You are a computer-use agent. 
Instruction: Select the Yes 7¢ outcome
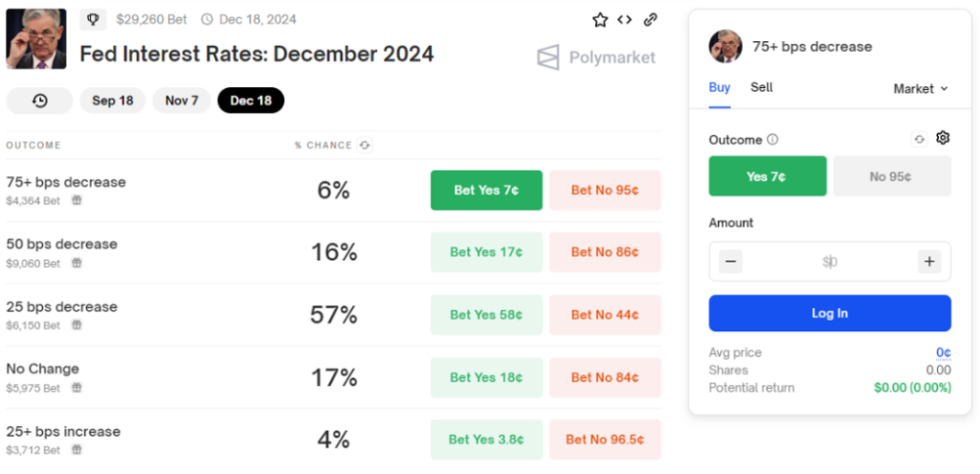[x=768, y=176]
